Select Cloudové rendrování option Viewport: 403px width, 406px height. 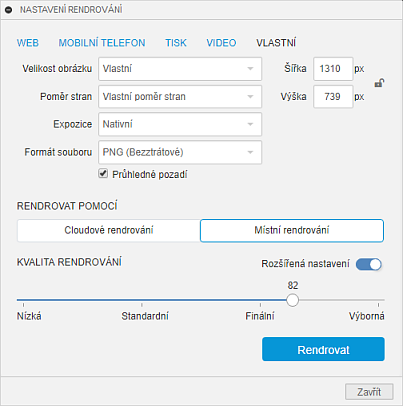coord(109,230)
